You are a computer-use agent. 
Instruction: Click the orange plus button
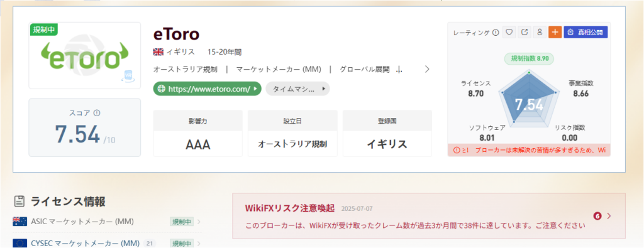coord(555,32)
